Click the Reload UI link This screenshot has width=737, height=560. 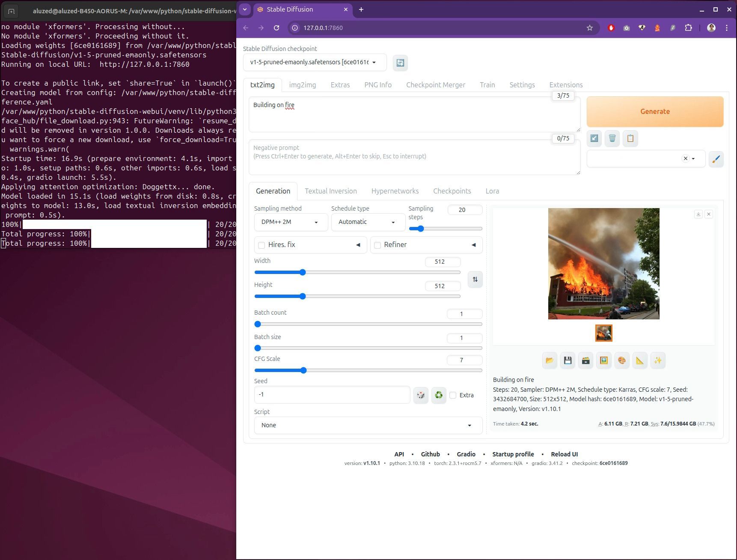[x=564, y=454]
